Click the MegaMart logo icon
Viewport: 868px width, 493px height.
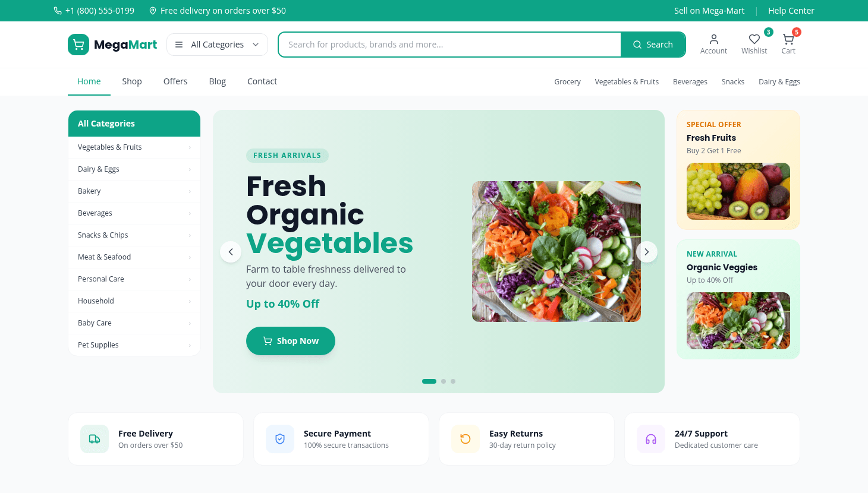click(x=78, y=45)
